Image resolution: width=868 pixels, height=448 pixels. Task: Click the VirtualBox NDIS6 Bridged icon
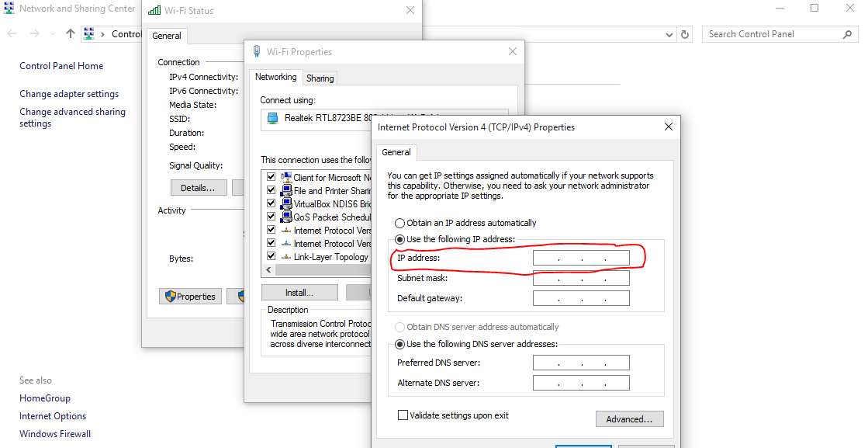pyautogui.click(x=286, y=203)
